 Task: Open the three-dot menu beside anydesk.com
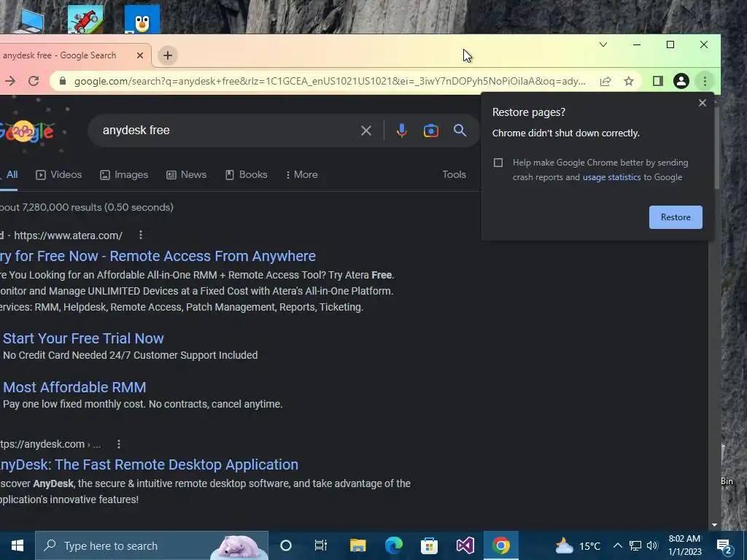119,444
